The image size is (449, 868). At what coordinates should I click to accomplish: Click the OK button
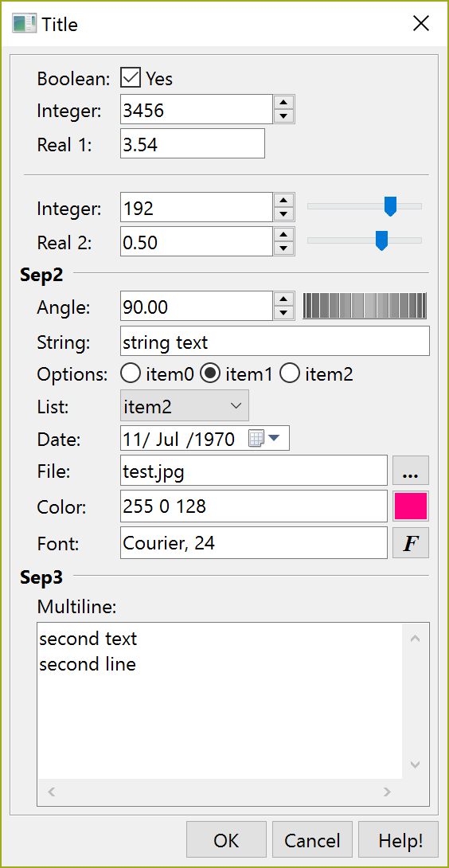tap(226, 841)
